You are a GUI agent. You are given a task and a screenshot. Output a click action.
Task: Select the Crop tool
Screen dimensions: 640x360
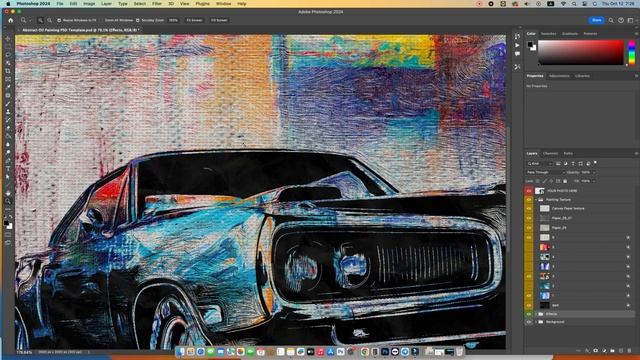pos(8,71)
